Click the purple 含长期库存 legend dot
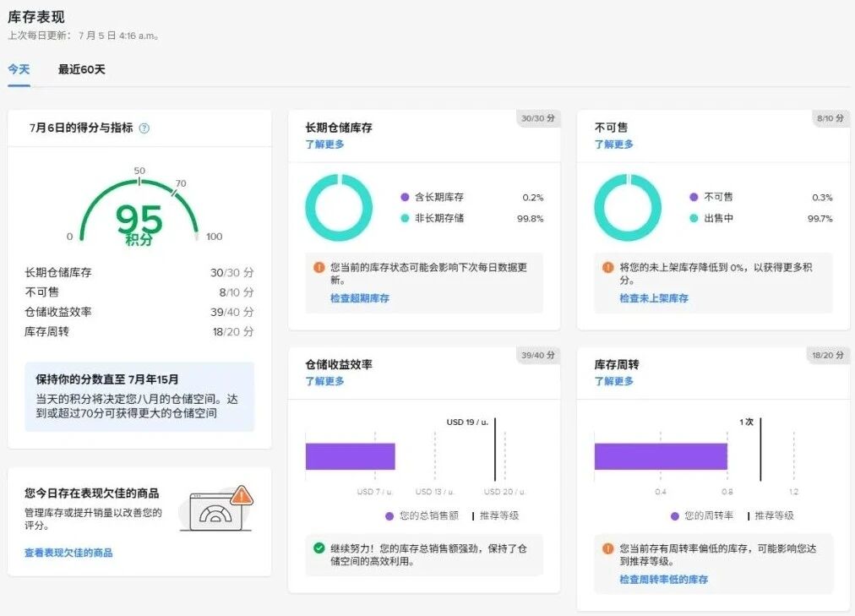The image size is (855, 616). coord(405,197)
